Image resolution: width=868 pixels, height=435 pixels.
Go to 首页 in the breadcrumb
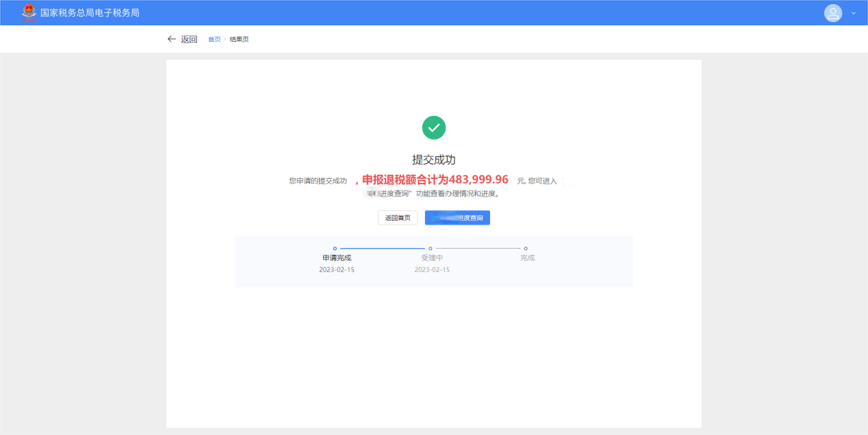pos(214,39)
